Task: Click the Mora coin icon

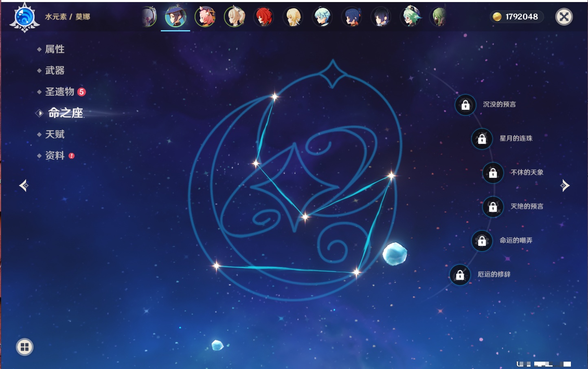Action: (x=497, y=17)
